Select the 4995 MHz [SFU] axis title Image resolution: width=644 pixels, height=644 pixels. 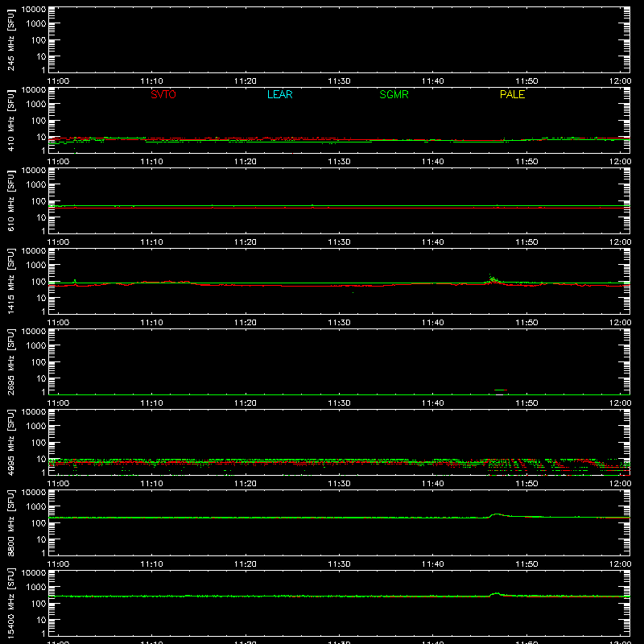[11, 442]
